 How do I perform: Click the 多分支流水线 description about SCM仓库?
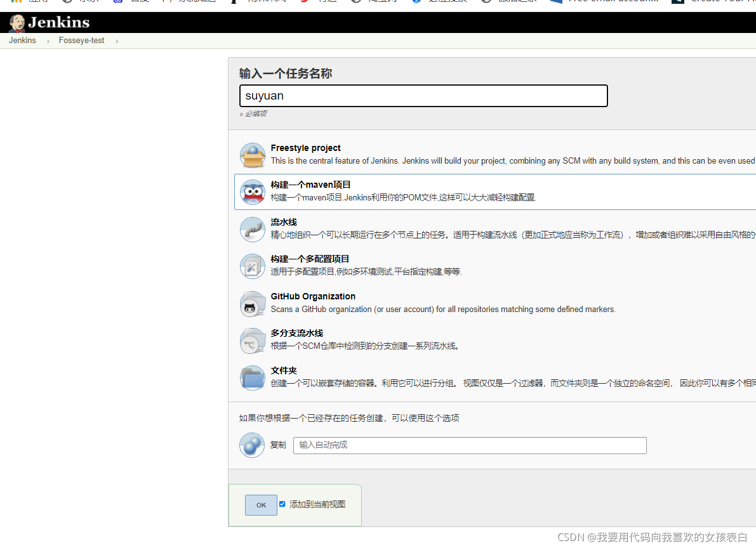point(364,346)
